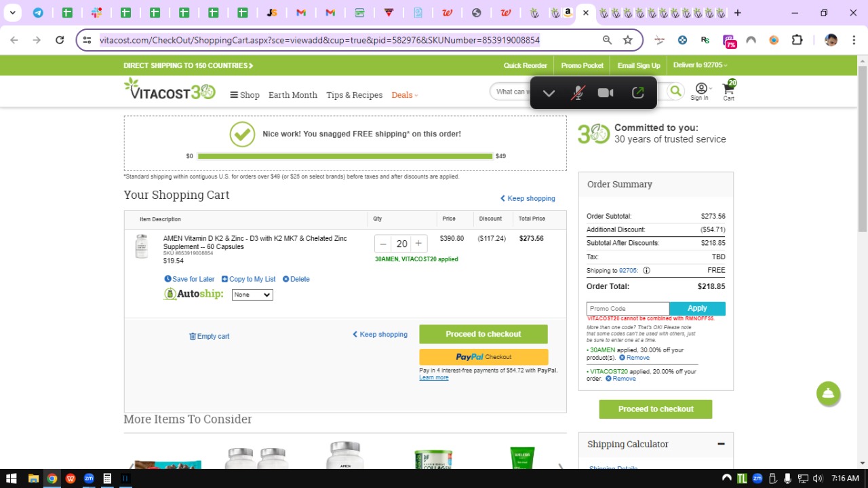Apply the promo code

coord(697,308)
